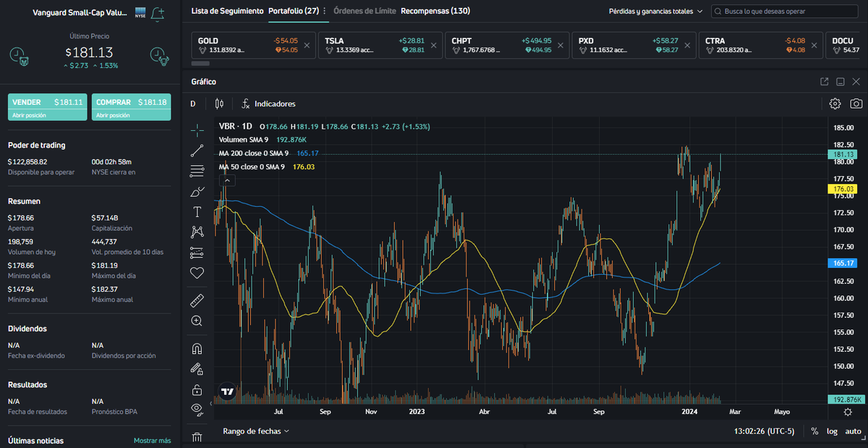
Task: Click COMPRAR button at $181.18
Action: pos(132,106)
